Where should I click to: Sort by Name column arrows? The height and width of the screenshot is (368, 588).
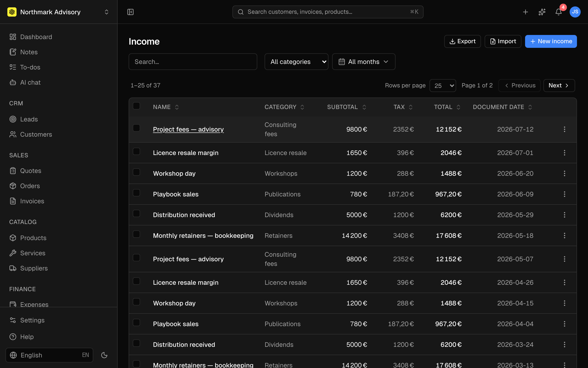(177, 107)
